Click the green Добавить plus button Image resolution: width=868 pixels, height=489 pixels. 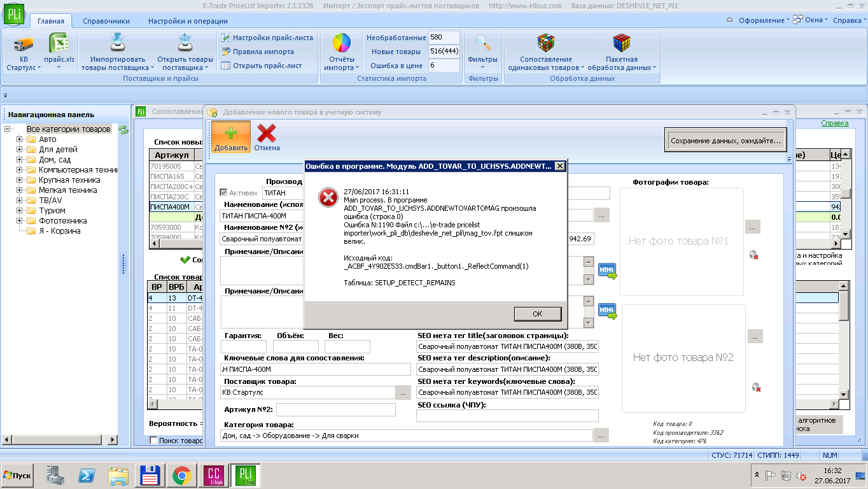(231, 137)
